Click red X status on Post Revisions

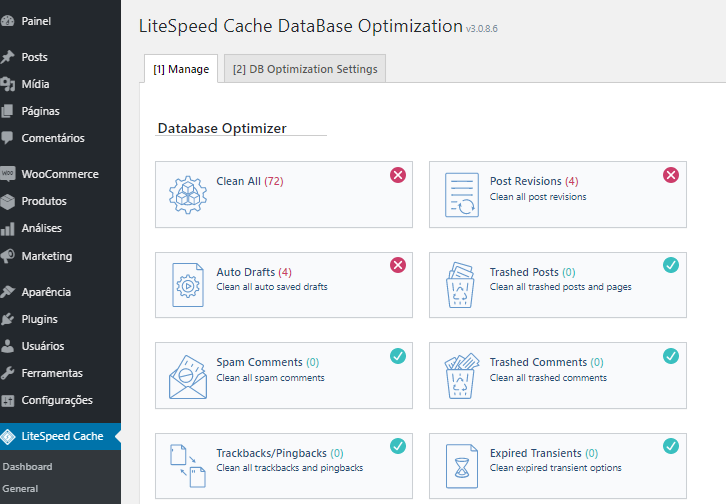pyautogui.click(x=671, y=175)
